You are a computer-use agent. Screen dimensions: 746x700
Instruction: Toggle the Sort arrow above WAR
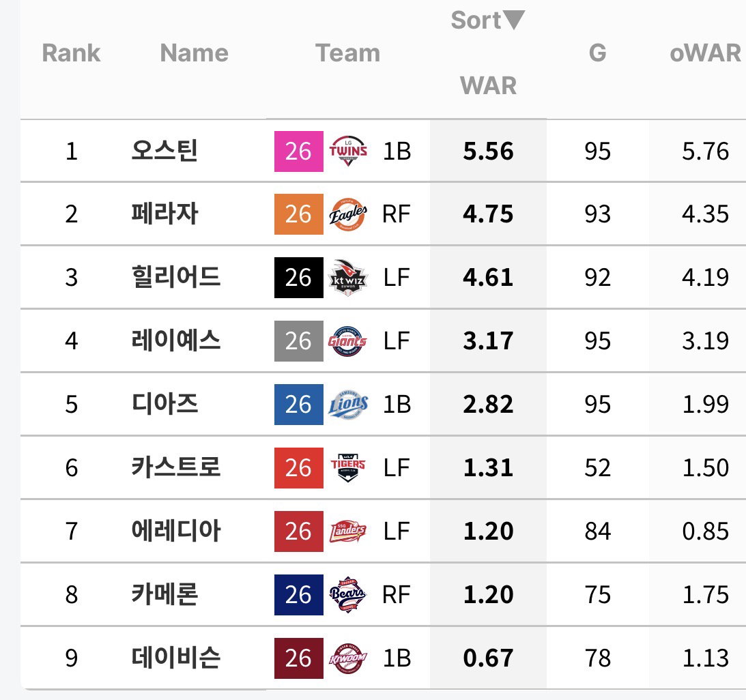[x=514, y=20]
